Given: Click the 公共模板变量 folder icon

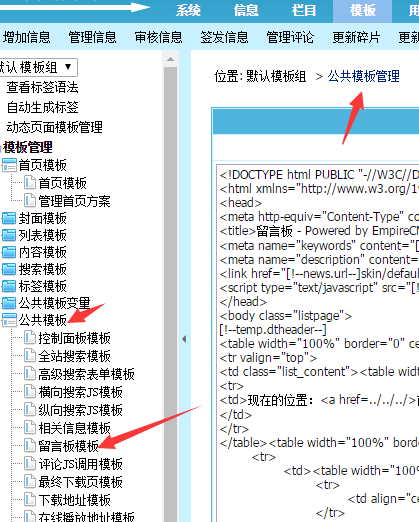Looking at the screenshot, I should (x=9, y=303).
